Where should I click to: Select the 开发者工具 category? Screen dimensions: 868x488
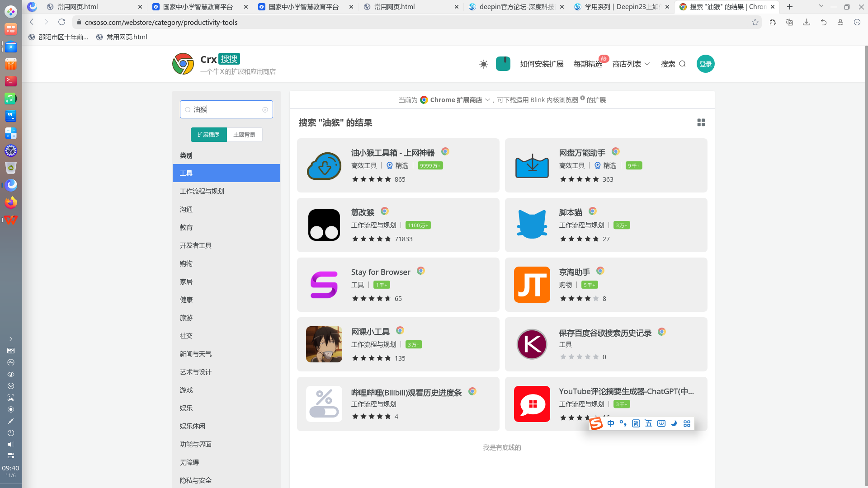pyautogui.click(x=226, y=245)
